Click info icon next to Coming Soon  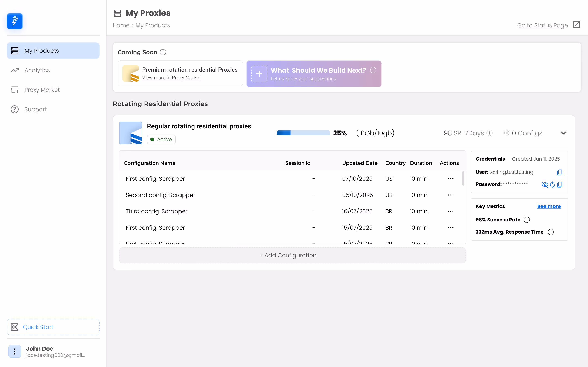163,52
